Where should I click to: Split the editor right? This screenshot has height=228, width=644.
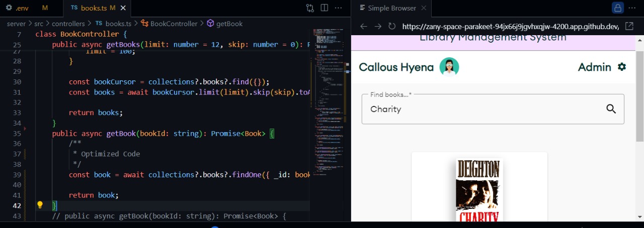point(325,8)
